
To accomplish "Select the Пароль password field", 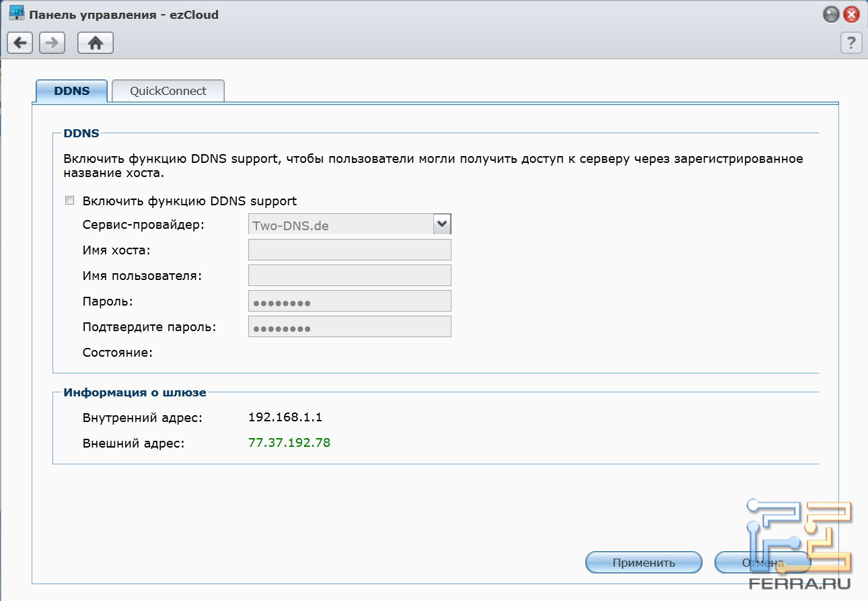I will point(349,301).
